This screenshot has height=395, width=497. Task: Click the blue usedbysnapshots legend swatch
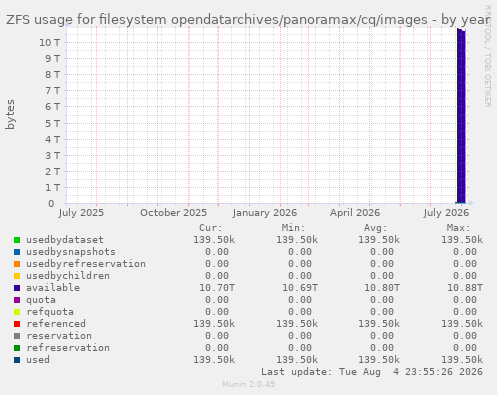click(x=17, y=252)
